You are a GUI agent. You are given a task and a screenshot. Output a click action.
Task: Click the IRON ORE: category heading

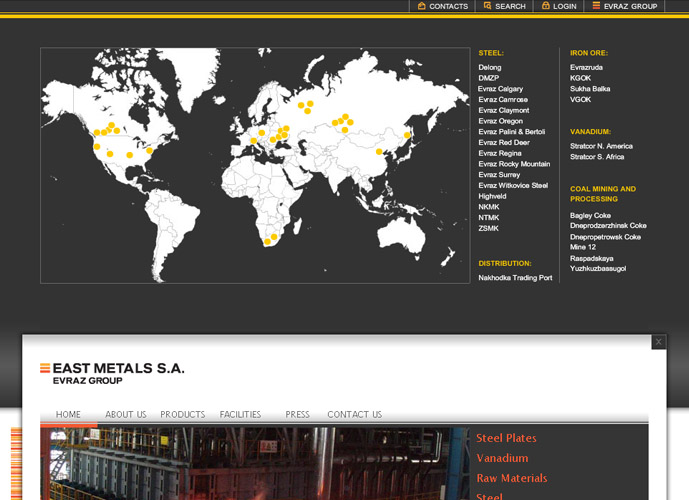589,53
